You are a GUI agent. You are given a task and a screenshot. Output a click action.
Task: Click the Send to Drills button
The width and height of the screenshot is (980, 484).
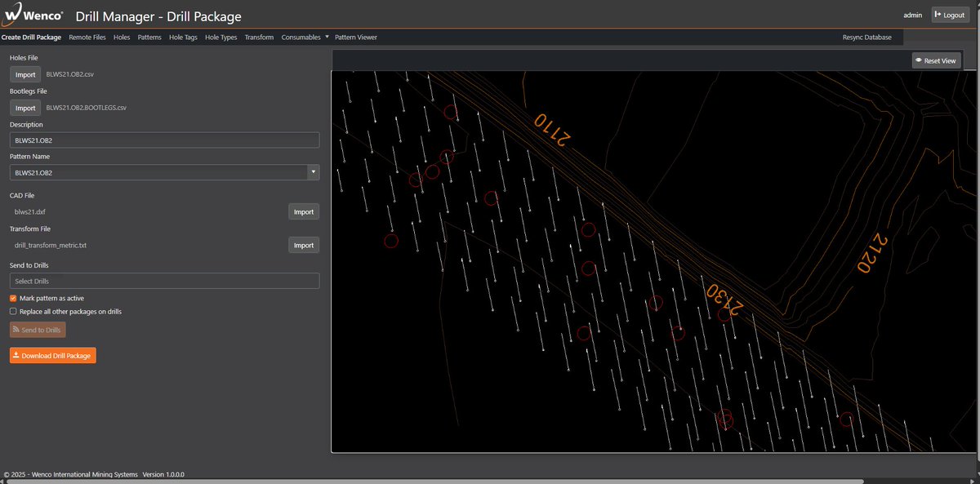(38, 330)
